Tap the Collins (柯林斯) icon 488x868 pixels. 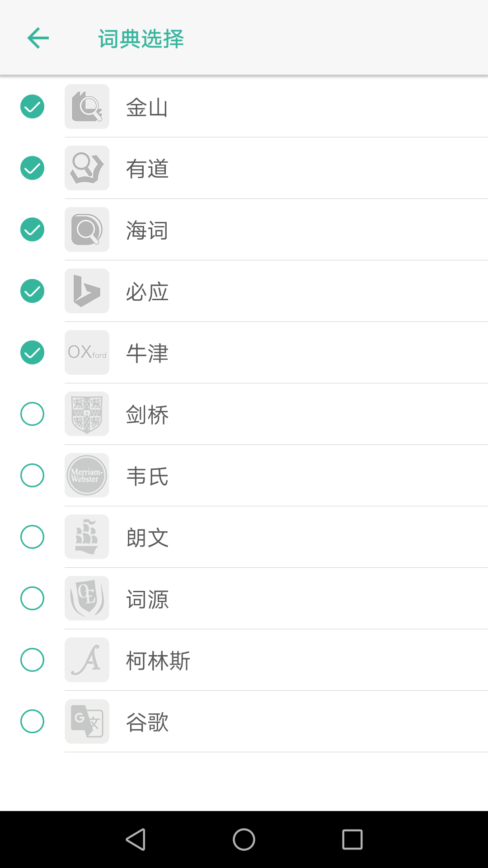pyautogui.click(x=87, y=660)
